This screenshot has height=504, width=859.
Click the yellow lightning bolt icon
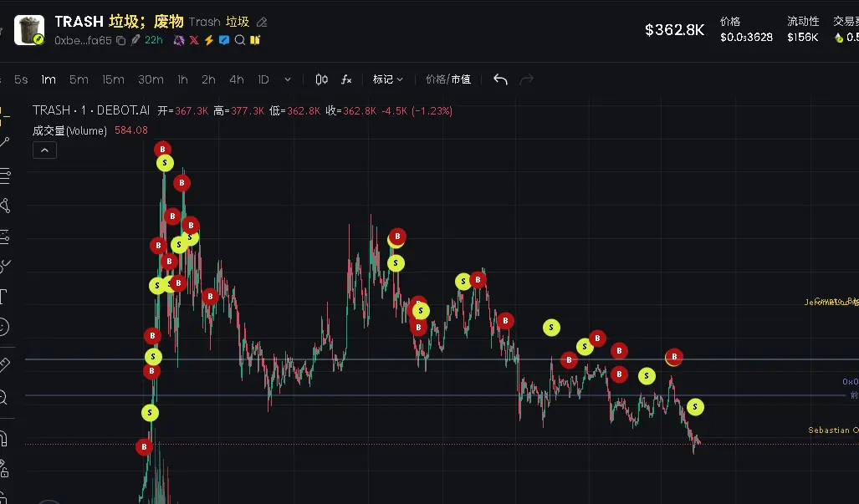[209, 40]
